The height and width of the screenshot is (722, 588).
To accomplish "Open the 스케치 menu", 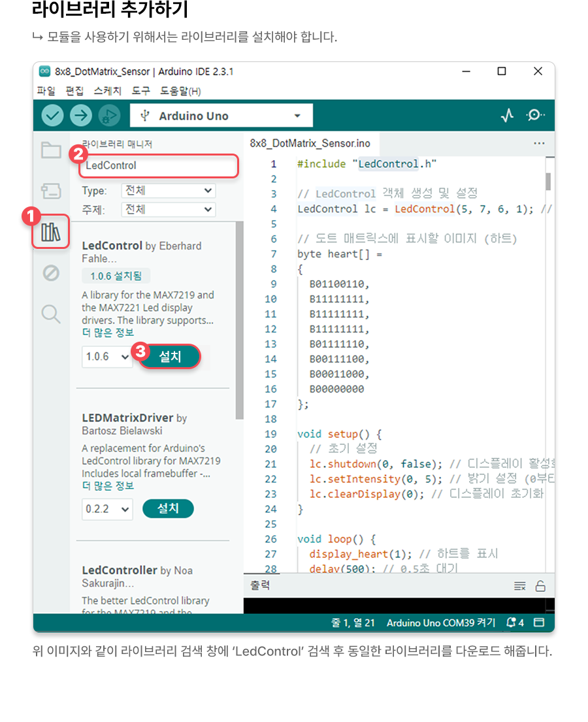I will pos(107,91).
